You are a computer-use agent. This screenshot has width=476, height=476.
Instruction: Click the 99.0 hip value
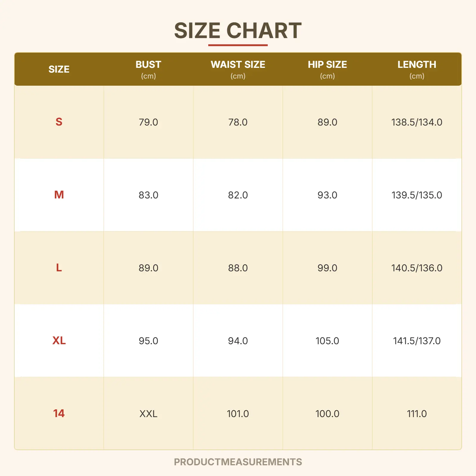pos(327,268)
